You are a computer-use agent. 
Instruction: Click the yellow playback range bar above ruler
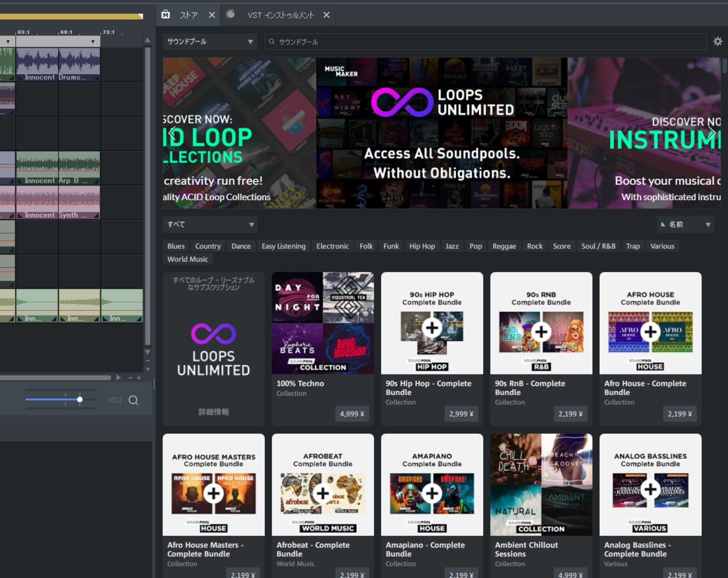[x=71, y=16]
